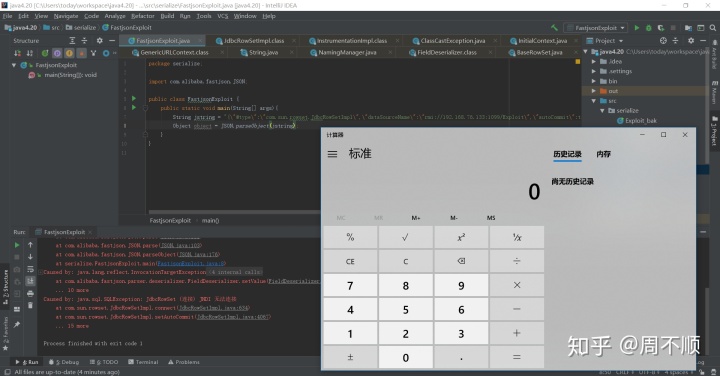Toggle show fields (yellow f) in Structure
This screenshot has width=720, height=376.
pyautogui.click(x=69, y=53)
